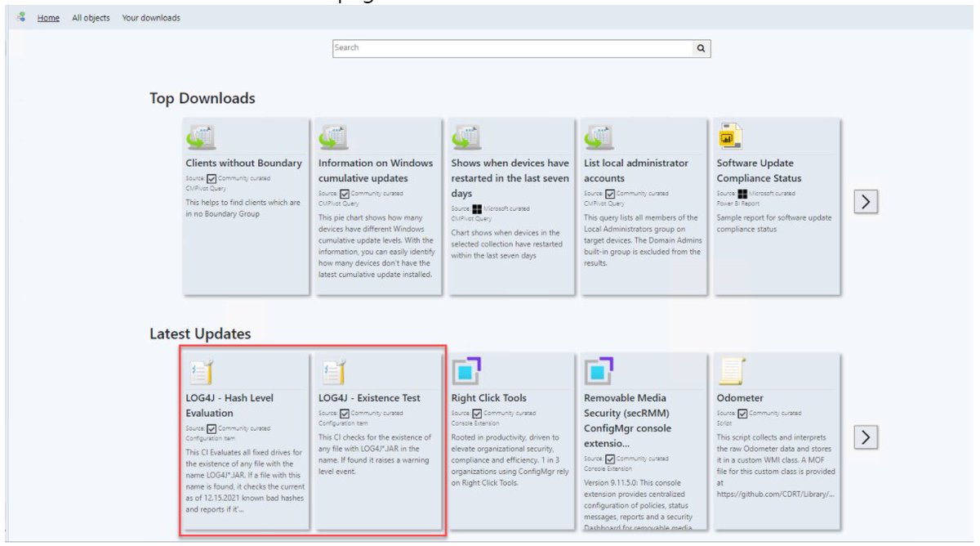Click Community curated check on Right Click Tools
980x546 pixels.
(x=477, y=414)
